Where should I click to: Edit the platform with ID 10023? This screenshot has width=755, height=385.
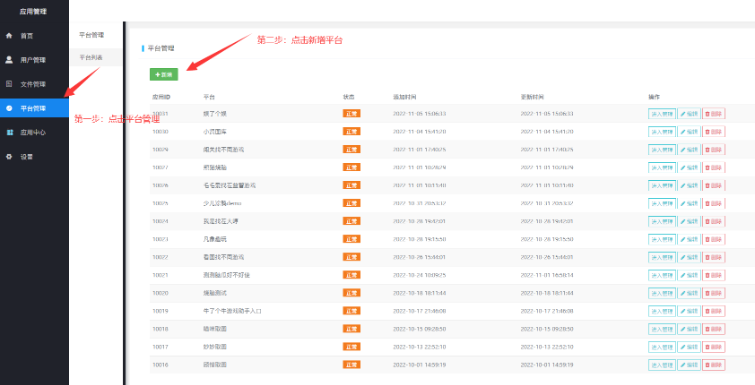point(689,239)
